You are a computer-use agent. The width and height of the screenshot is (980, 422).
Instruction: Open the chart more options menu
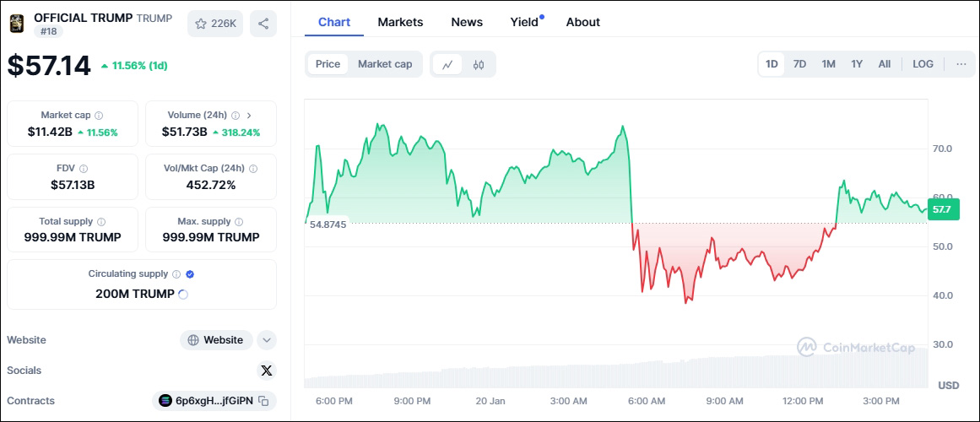[961, 64]
